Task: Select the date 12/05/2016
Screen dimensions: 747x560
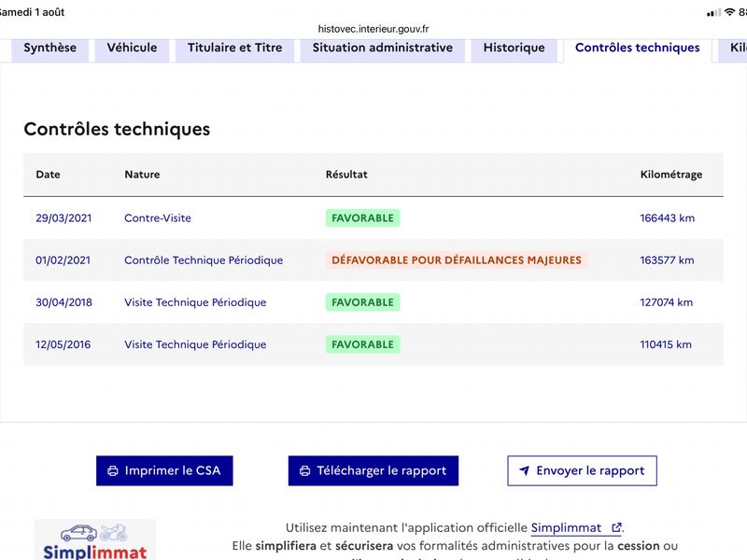Action: [x=63, y=344]
